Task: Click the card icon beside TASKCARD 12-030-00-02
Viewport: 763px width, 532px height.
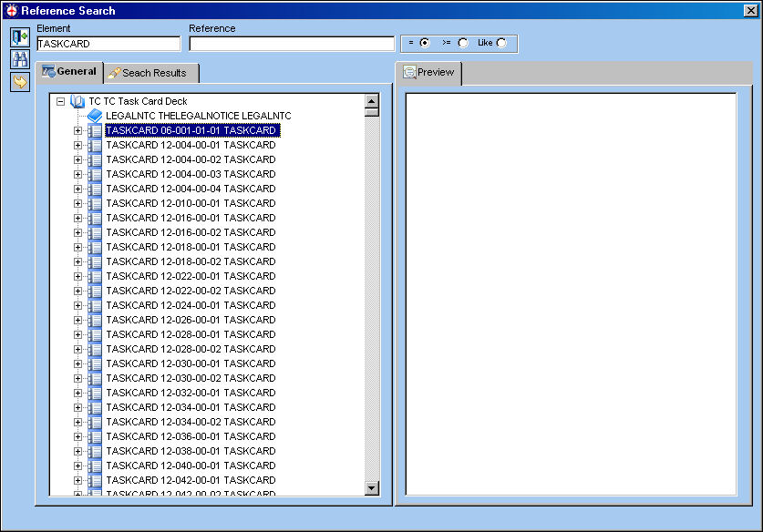Action: (x=95, y=378)
